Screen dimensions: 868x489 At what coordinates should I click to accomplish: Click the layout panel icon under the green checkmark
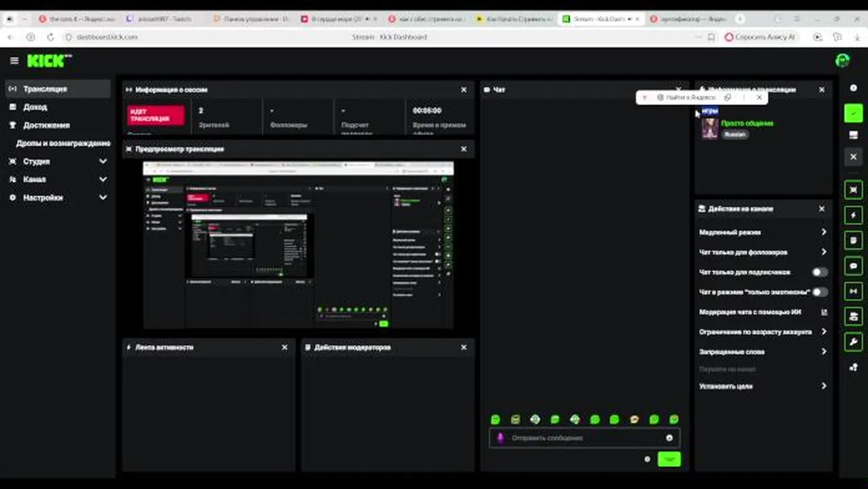[x=854, y=135]
